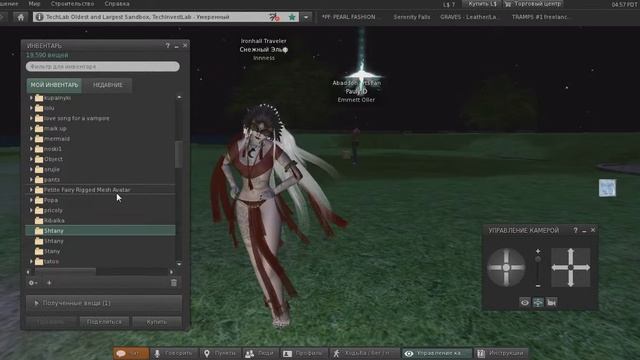This screenshot has width=640, height=360.
Task: Open inventory panel help question mark
Action: [x=168, y=46]
